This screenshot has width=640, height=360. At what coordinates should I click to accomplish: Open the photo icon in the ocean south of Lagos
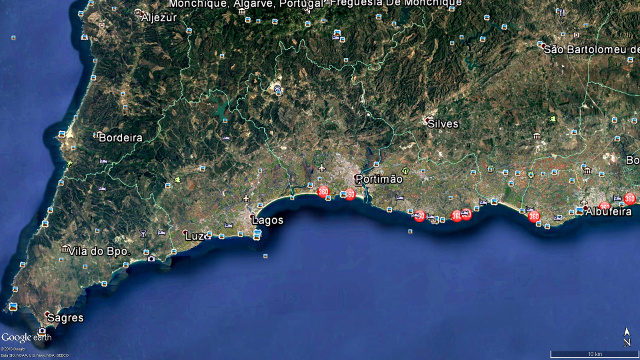[x=265, y=256]
